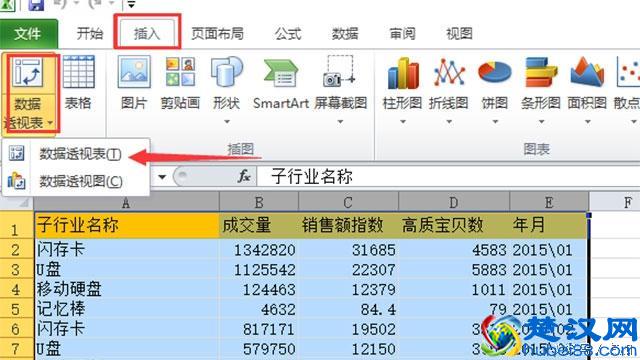The image size is (640, 360).
Task: Click the 数据透视图(C) menu item icon
Action: (x=16, y=181)
